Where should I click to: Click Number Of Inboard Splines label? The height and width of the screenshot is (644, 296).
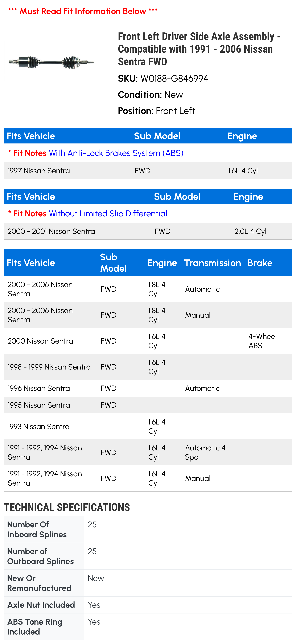click(37, 529)
